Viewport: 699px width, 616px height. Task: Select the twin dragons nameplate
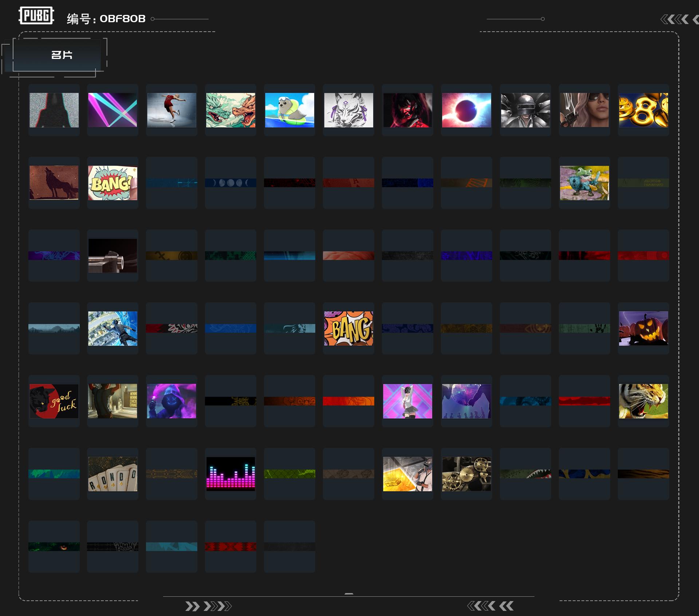[230, 110]
